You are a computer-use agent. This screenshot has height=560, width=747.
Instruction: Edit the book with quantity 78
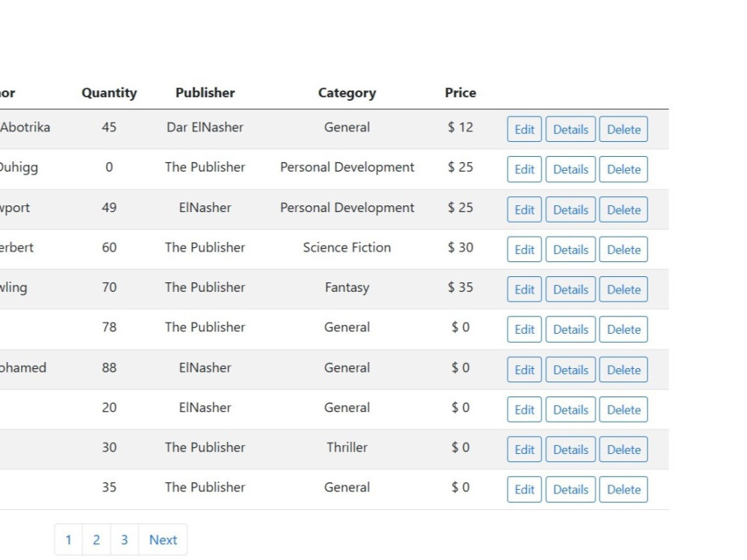524,329
